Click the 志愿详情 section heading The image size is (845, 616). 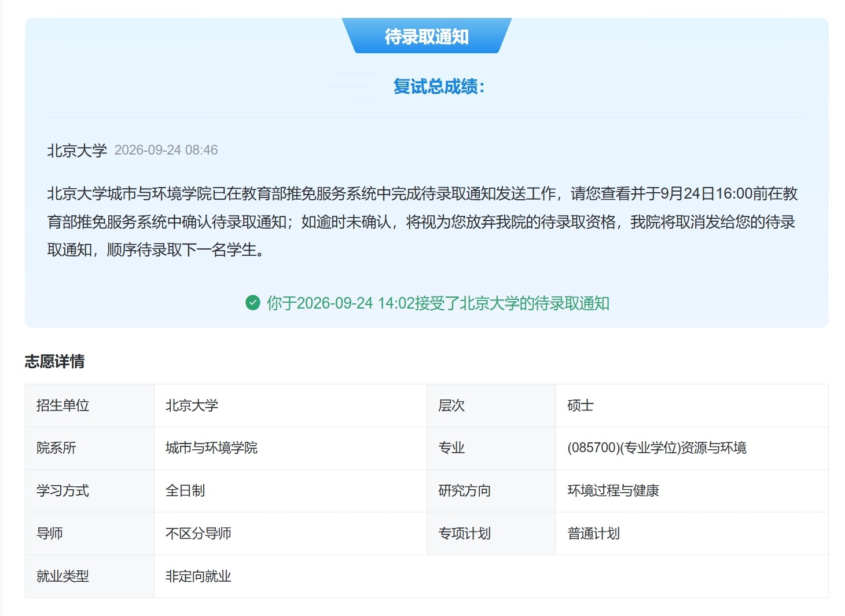[55, 362]
